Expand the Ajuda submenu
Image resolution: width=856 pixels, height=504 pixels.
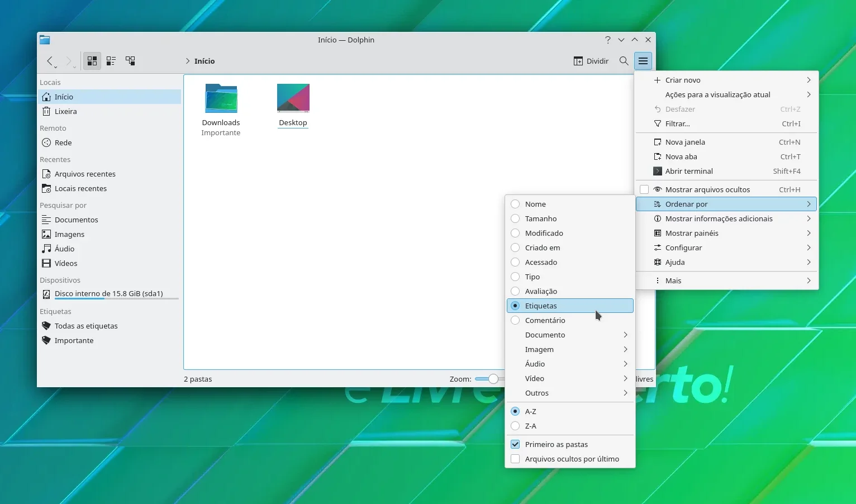(x=726, y=262)
